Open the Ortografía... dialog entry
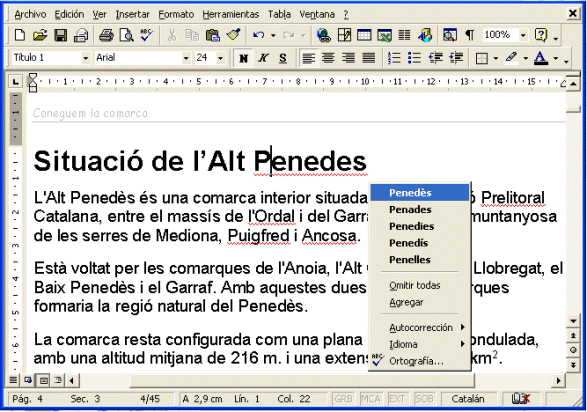 [x=420, y=361]
